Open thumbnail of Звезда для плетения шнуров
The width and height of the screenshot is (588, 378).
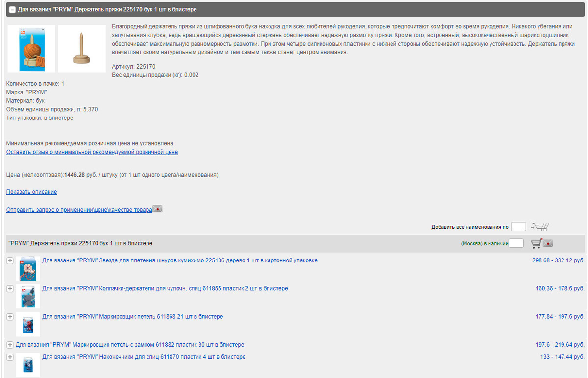[x=28, y=268]
